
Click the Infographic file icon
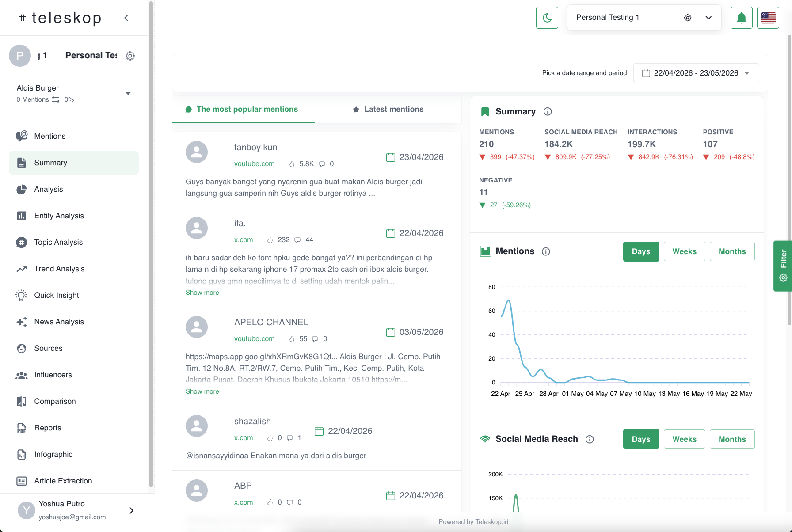(21, 454)
